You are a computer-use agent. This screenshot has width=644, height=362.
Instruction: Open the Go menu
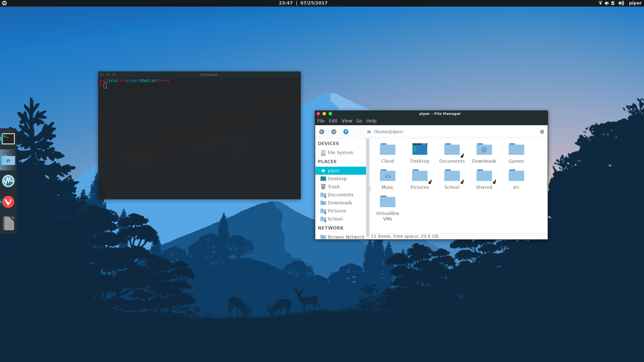(359, 121)
